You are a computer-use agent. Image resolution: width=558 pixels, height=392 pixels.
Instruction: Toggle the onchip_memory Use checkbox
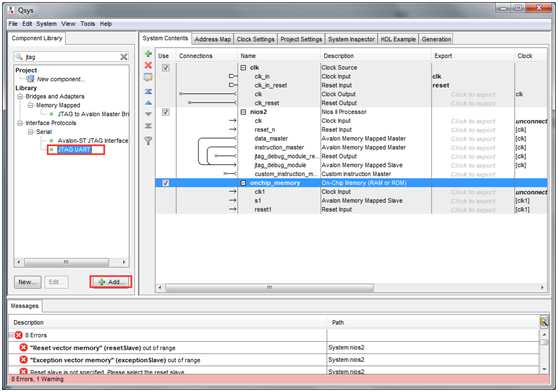tap(165, 183)
